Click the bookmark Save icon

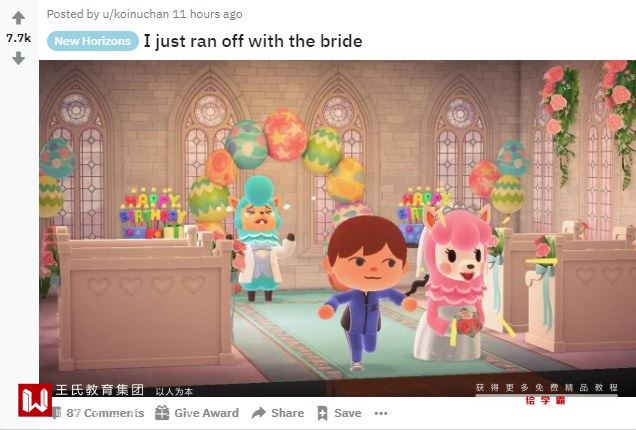(x=322, y=413)
